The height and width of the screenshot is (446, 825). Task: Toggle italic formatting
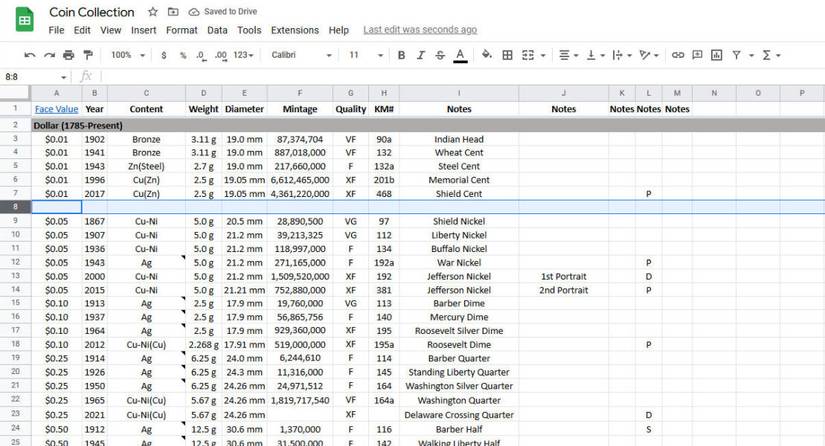pyautogui.click(x=421, y=55)
